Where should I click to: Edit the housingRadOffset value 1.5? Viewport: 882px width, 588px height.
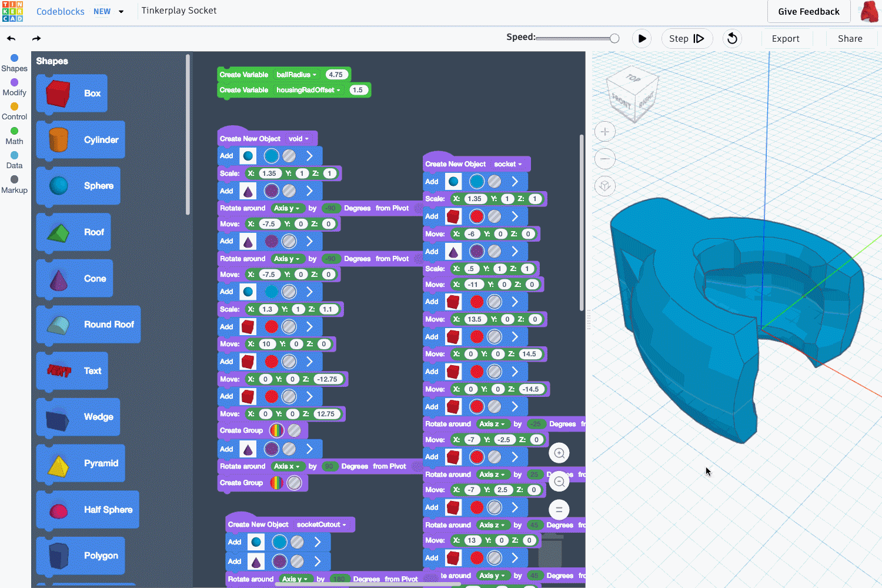(358, 90)
